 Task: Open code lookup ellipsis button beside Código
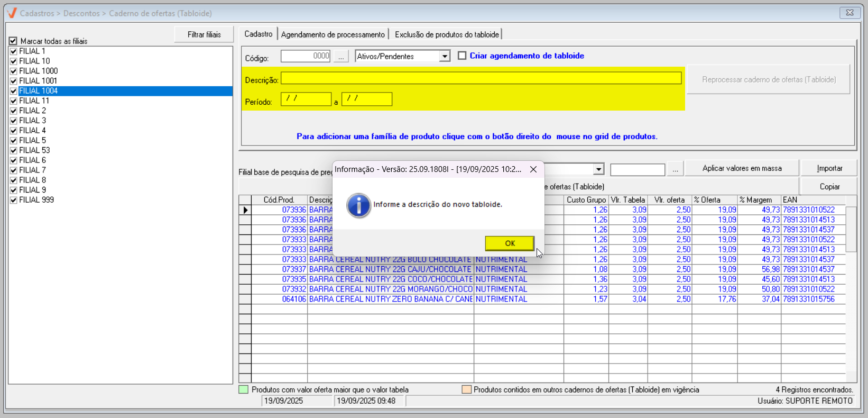341,56
